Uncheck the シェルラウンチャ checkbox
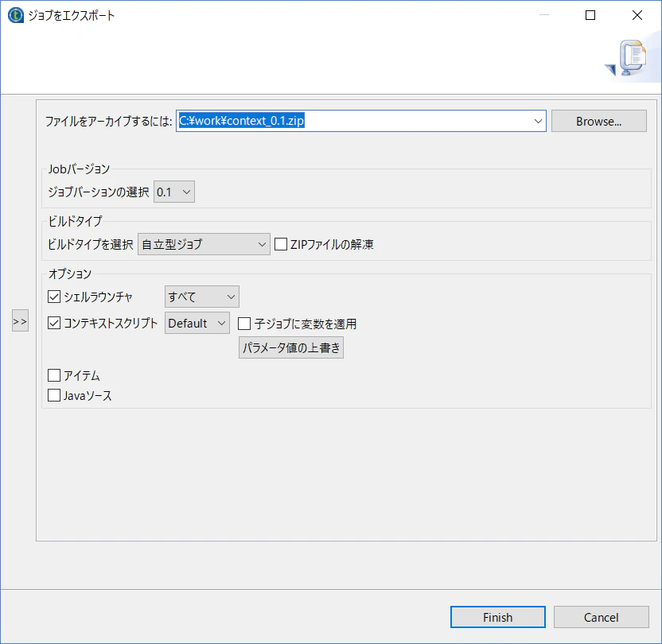The image size is (662, 644). 54,297
